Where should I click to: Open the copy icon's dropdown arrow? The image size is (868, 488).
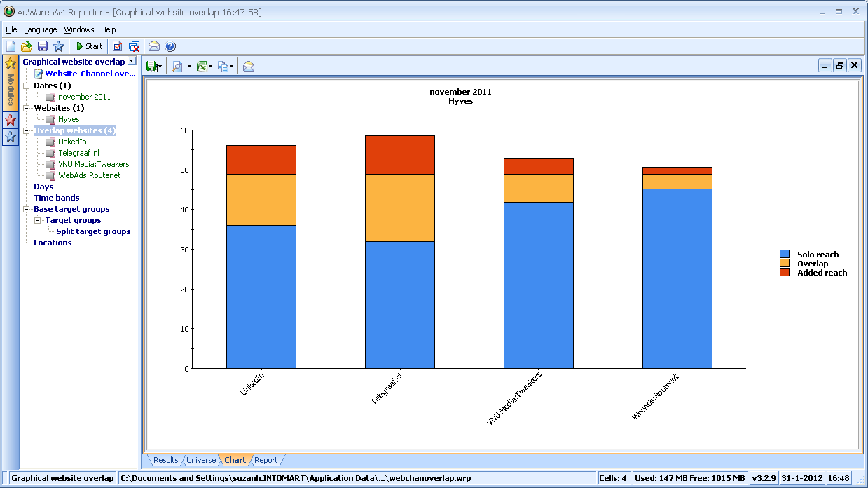[x=232, y=67]
